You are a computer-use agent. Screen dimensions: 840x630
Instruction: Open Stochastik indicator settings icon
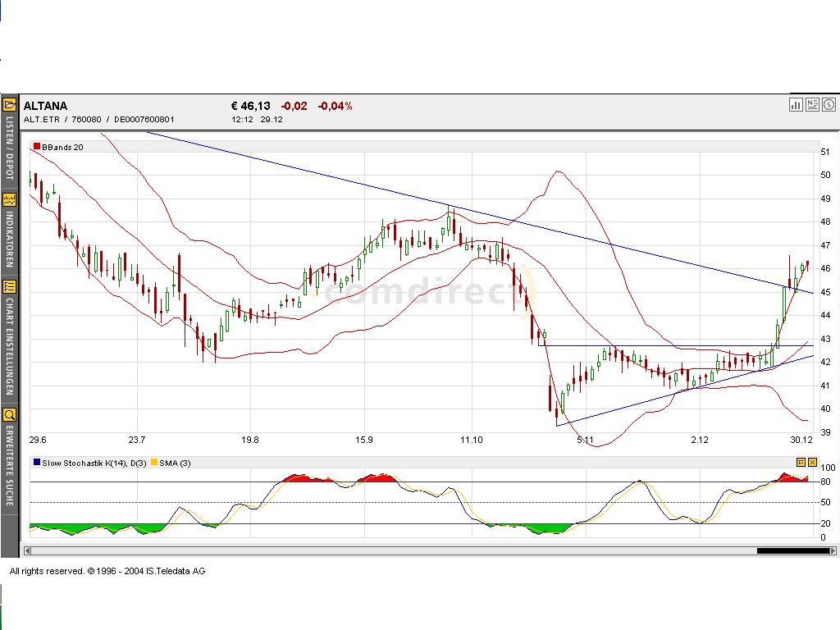tap(801, 463)
